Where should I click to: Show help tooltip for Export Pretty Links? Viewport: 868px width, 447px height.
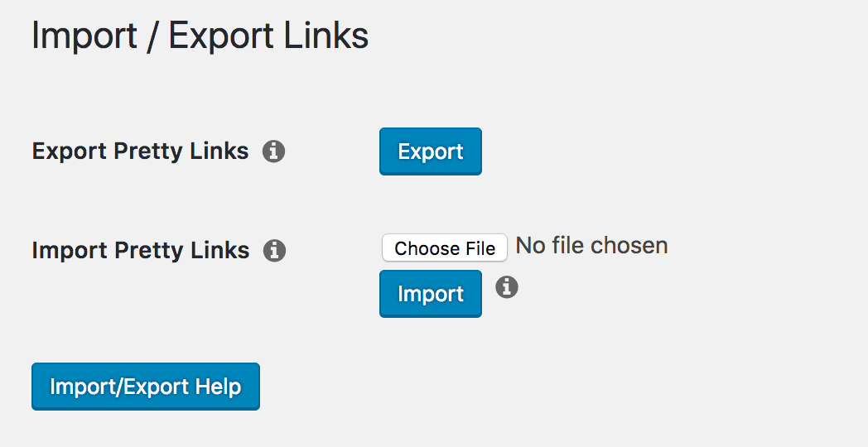pos(273,151)
